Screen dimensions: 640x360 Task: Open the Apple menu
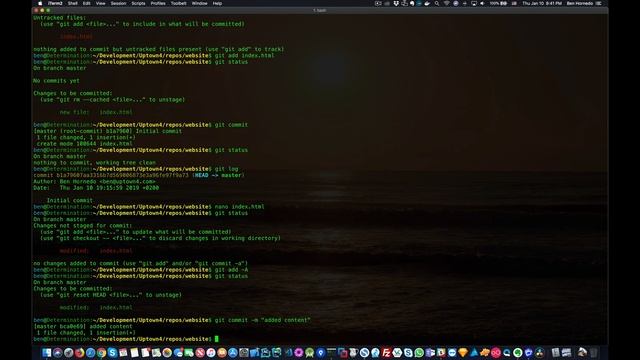pos(40,3)
